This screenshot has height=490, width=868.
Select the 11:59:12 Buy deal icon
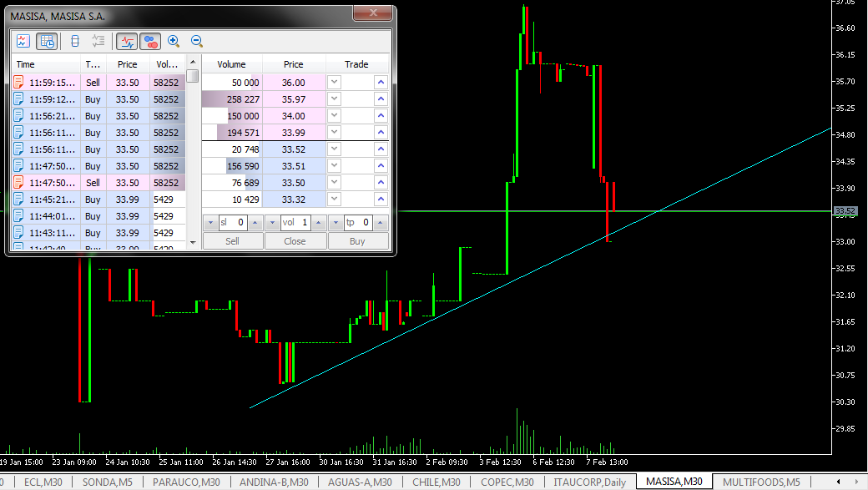pyautogui.click(x=18, y=99)
